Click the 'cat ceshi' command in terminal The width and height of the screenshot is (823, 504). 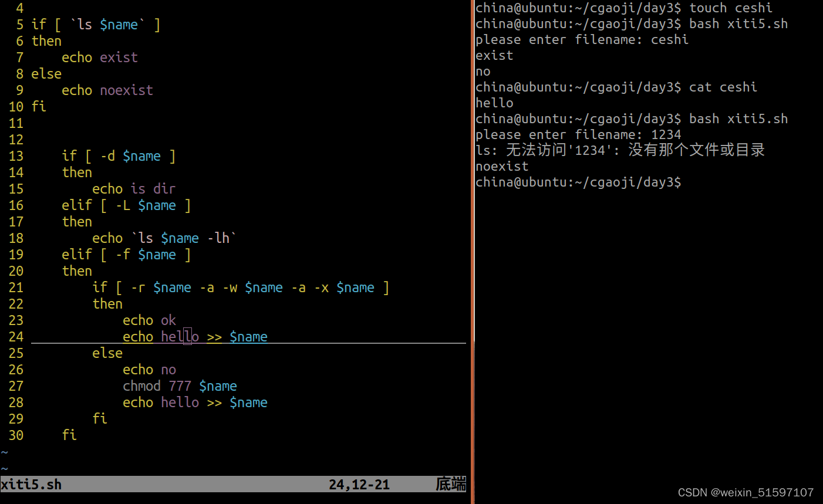[x=723, y=87]
